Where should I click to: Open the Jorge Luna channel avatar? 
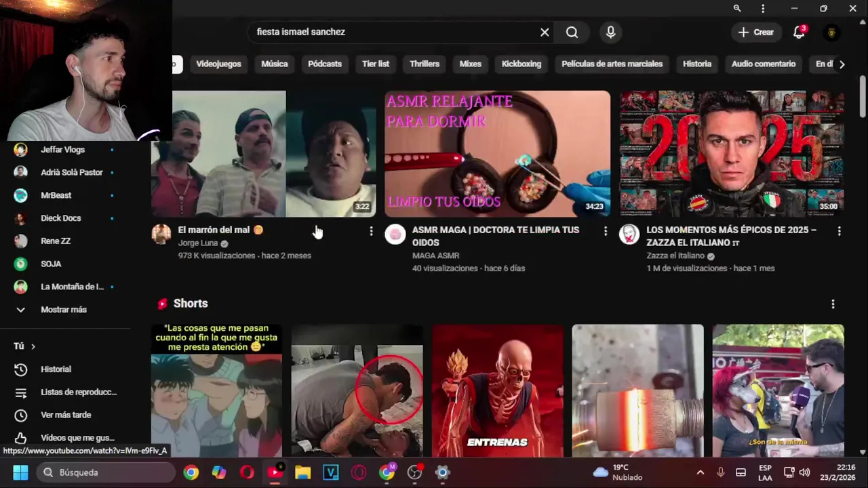tap(161, 235)
